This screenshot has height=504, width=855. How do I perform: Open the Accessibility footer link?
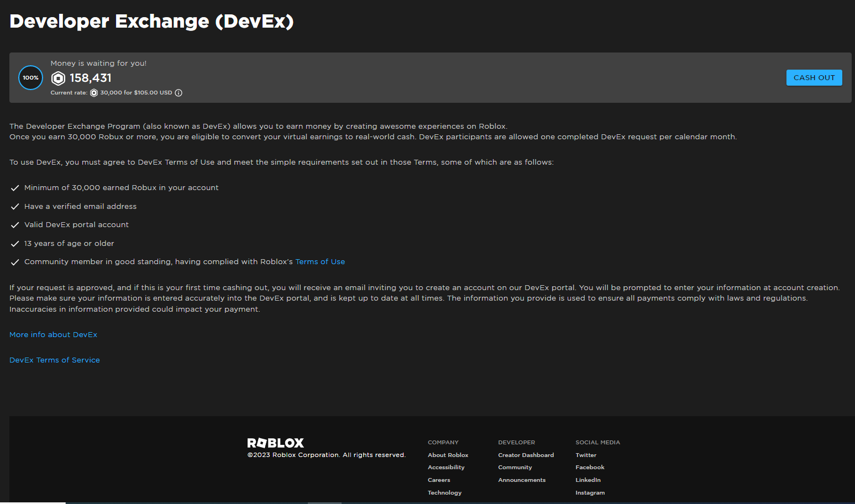446,468
